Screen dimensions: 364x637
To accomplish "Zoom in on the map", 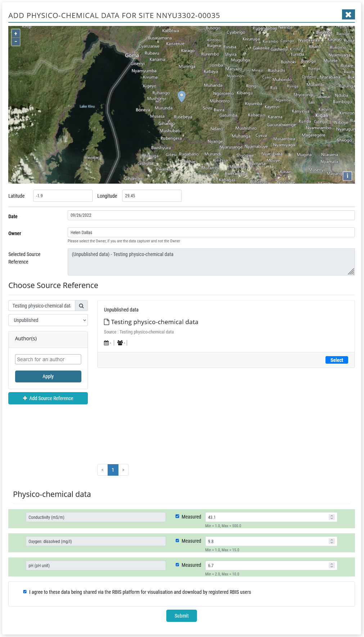I will pyautogui.click(x=15, y=33).
